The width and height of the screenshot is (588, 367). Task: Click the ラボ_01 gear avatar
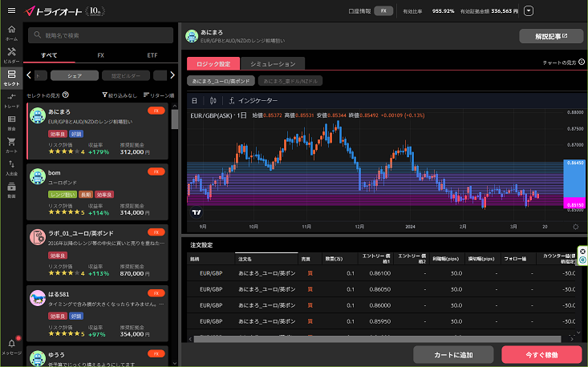(x=38, y=237)
